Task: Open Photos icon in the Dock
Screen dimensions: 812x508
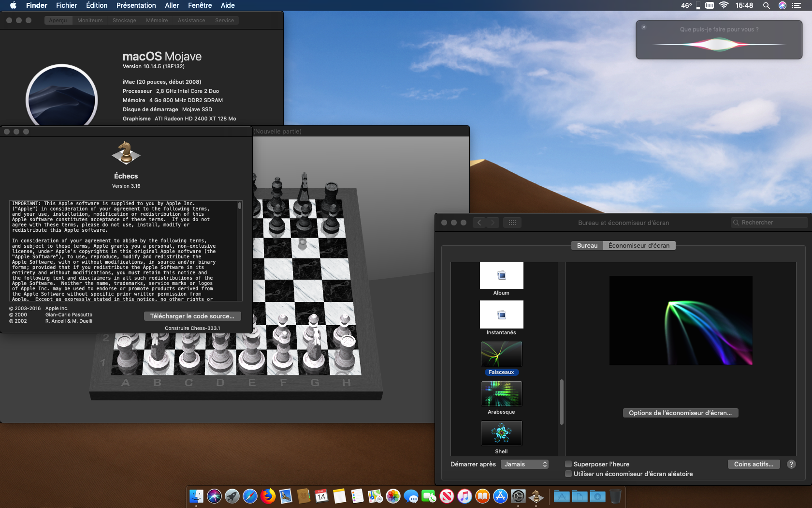Action: [x=393, y=496]
